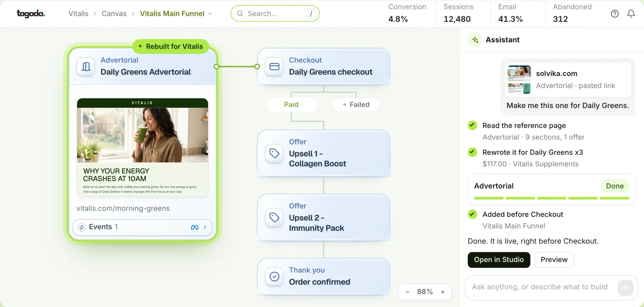The image size is (644, 307).
Task: Zoom out with the minus icon
Action: [x=408, y=292]
